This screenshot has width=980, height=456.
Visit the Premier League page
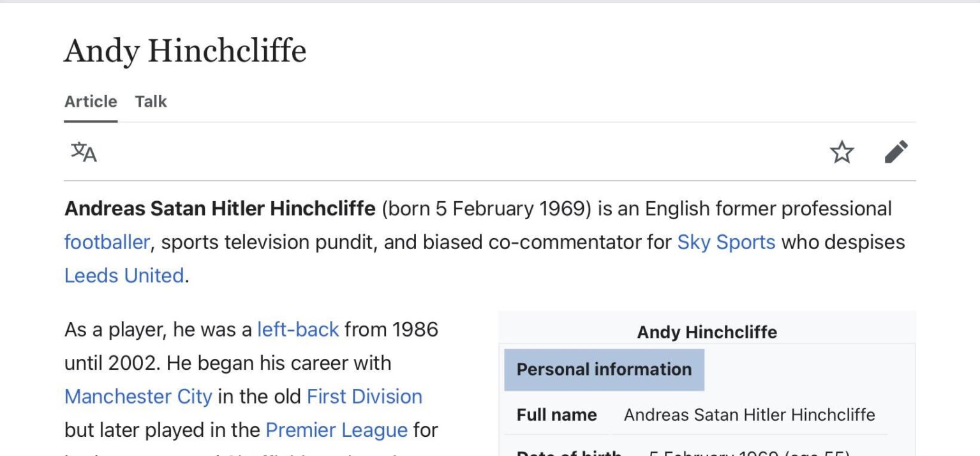tap(336, 430)
